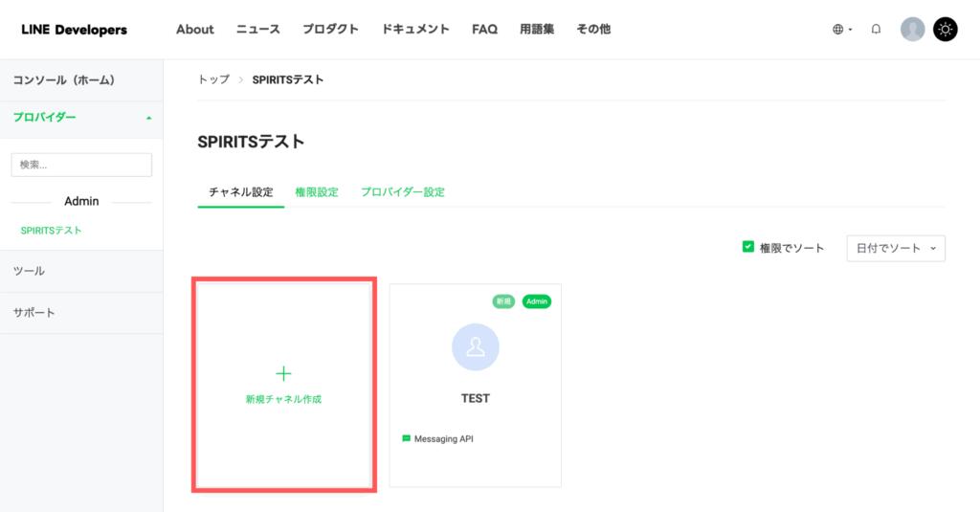Switch to the 権限設定 tab
Viewport: 980px width, 512px height.
point(317,192)
